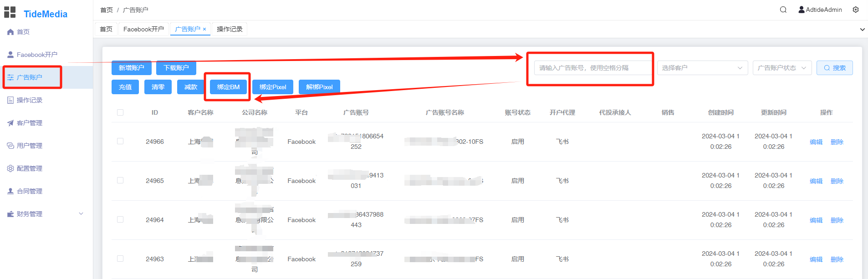Open the 选择客户 dropdown
This screenshot has width=868, height=279.
(x=702, y=68)
